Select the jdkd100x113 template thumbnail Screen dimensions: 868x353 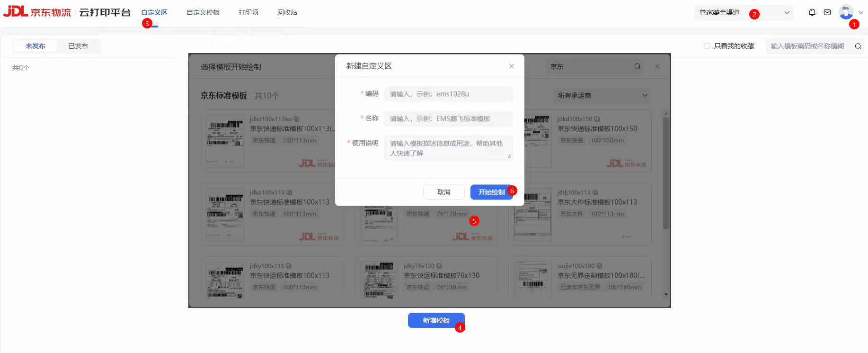click(x=225, y=214)
